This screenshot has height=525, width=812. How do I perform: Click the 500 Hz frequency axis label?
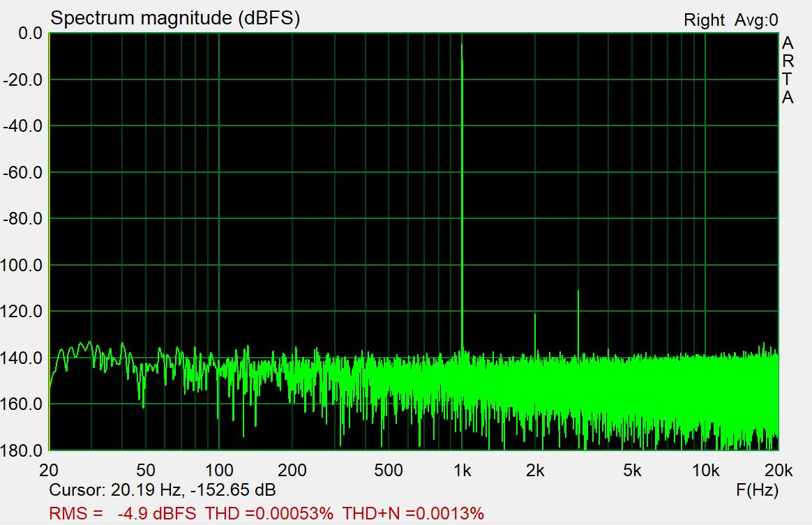click(389, 470)
